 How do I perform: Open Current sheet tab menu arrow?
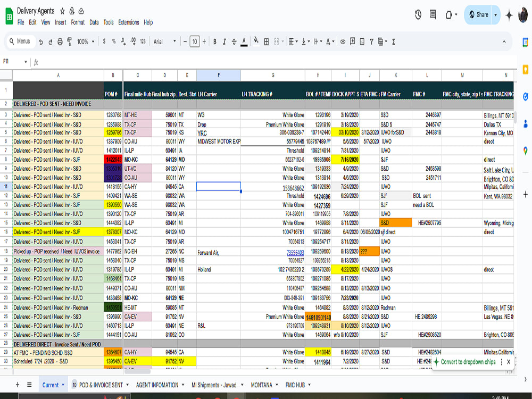click(x=63, y=385)
